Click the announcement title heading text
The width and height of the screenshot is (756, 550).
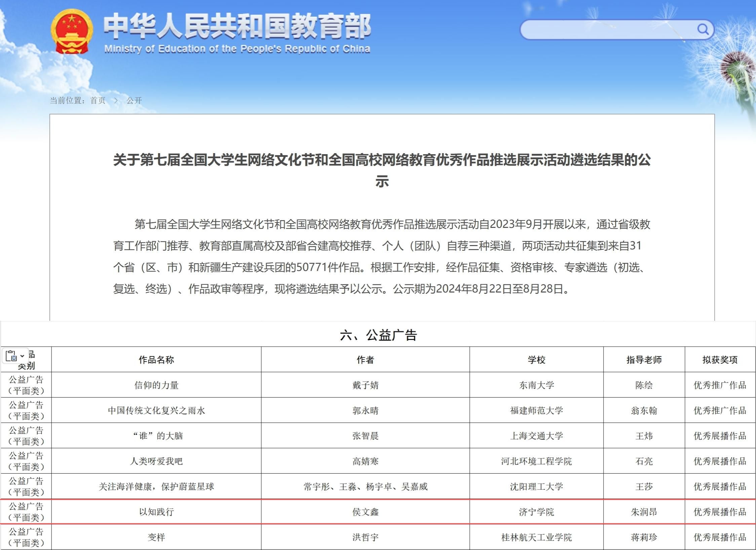pos(382,160)
